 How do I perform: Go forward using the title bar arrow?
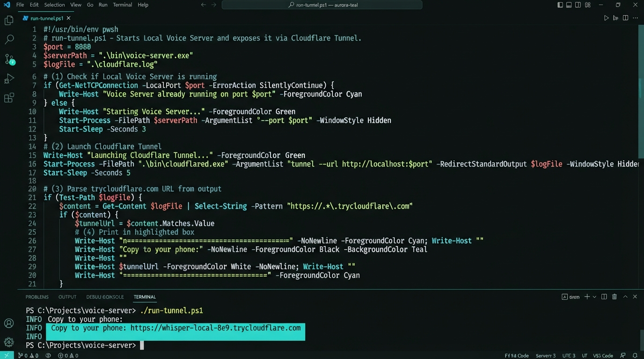214,5
